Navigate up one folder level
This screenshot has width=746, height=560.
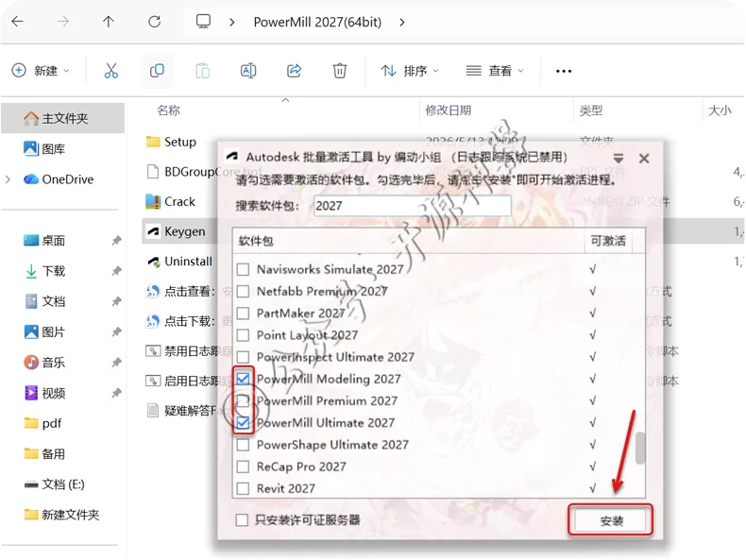[x=109, y=22]
